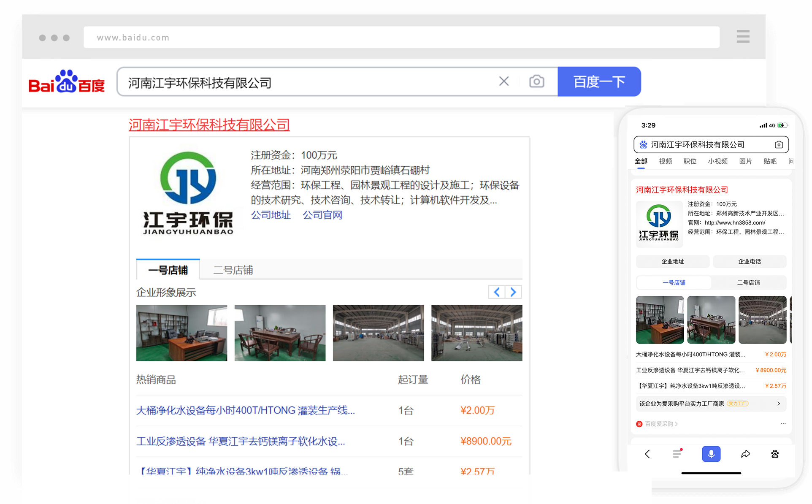
Task: Open the browser hamburger menu
Action: pos(743,36)
